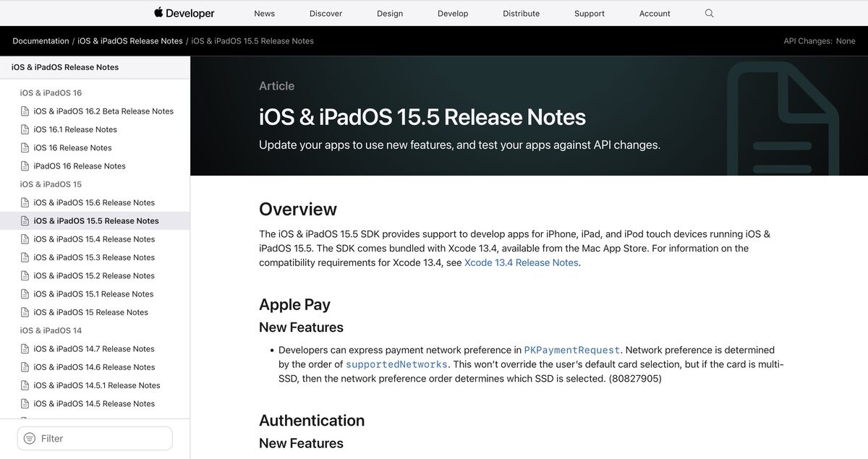
Task: Click the document icon beside iOS & iPadOS 15.2
Action: 25,276
